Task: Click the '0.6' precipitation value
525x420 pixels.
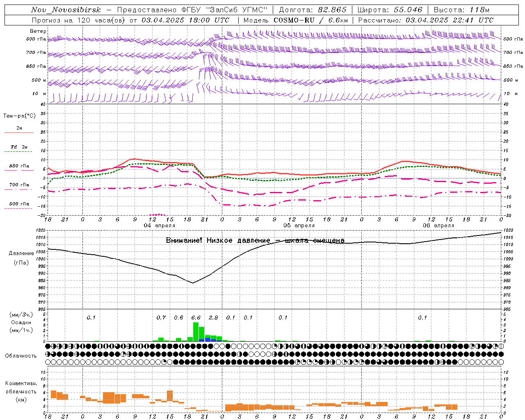Action: coord(178,317)
